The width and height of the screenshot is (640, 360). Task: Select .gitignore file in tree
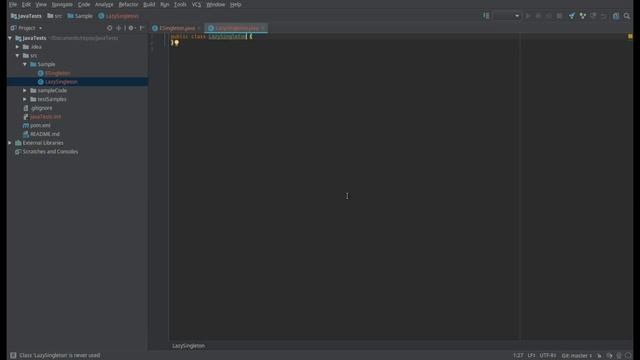coord(38,108)
